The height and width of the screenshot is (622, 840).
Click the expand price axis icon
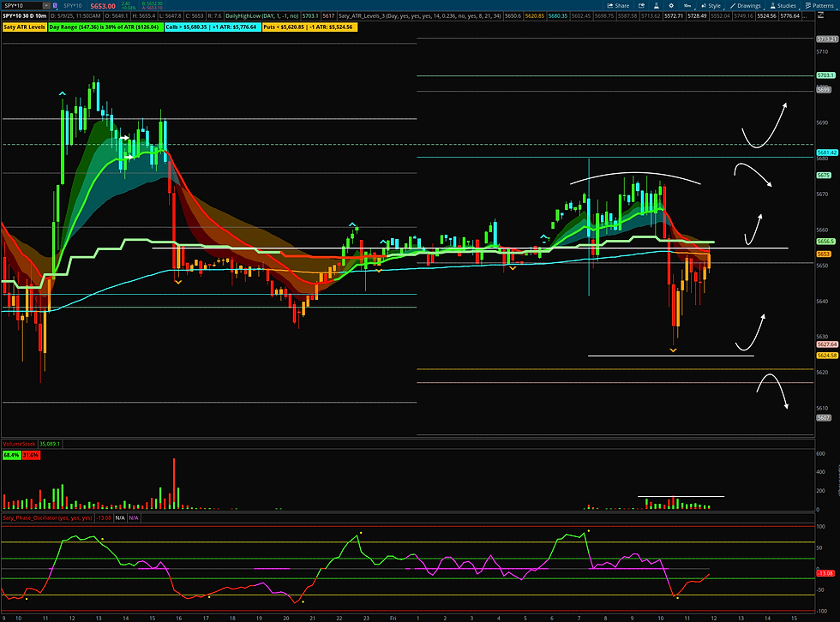(x=821, y=16)
